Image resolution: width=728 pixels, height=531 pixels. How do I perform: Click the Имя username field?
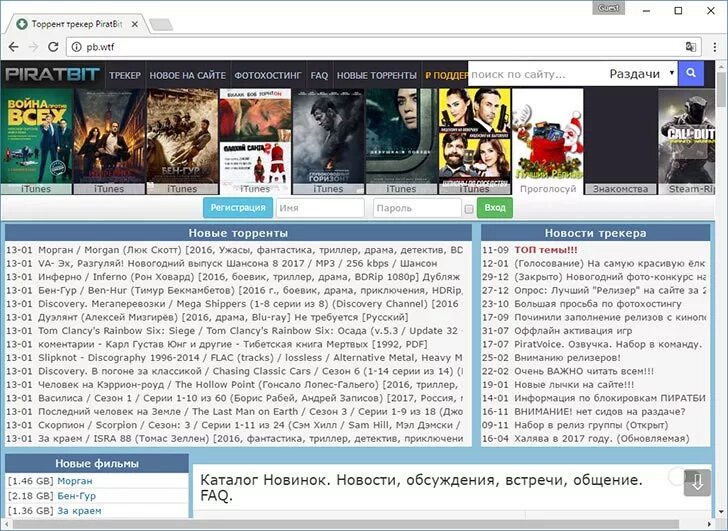(320, 208)
